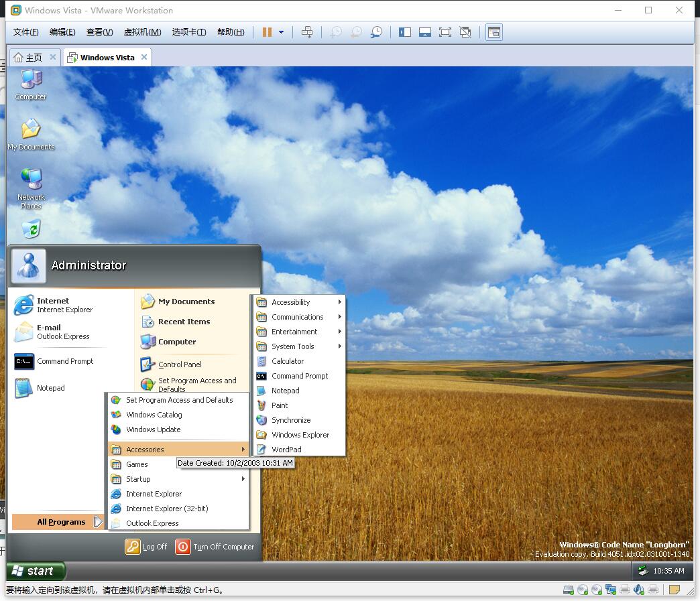
Task: Launch Outlook Express from All Programs list
Action: [x=178, y=523]
